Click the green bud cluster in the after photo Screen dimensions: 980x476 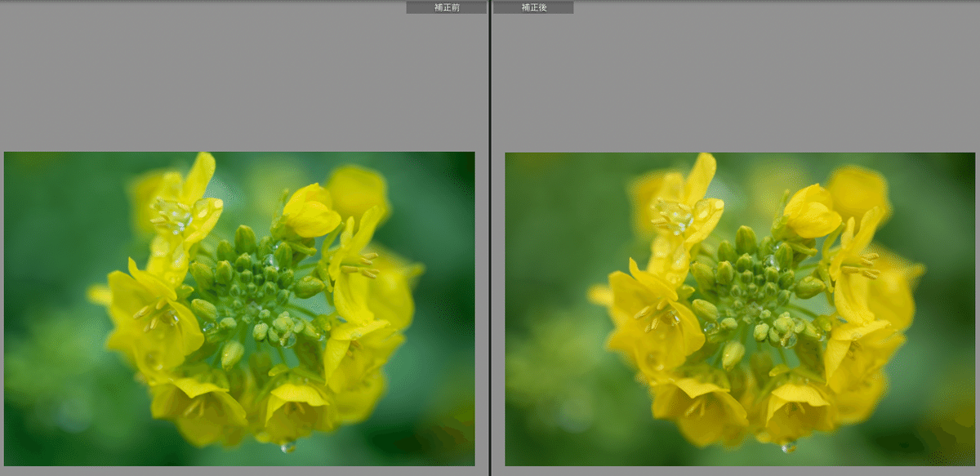(x=758, y=278)
